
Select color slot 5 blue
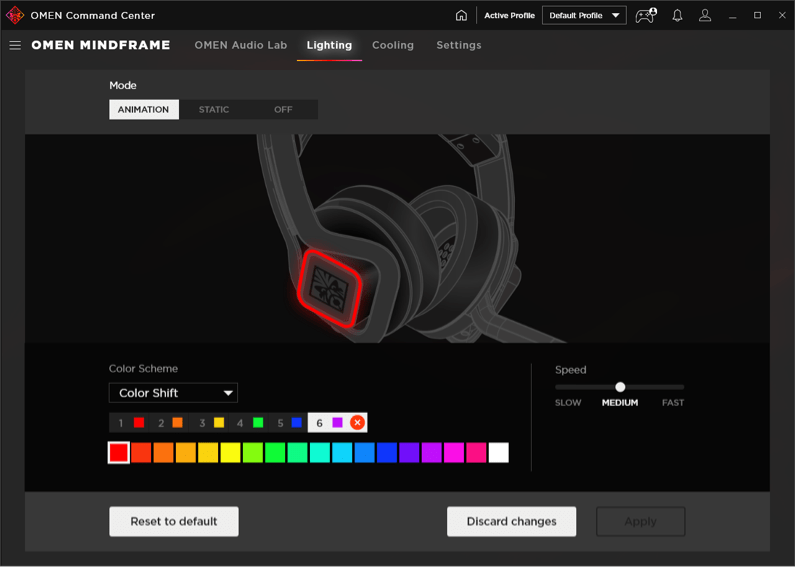coord(288,422)
